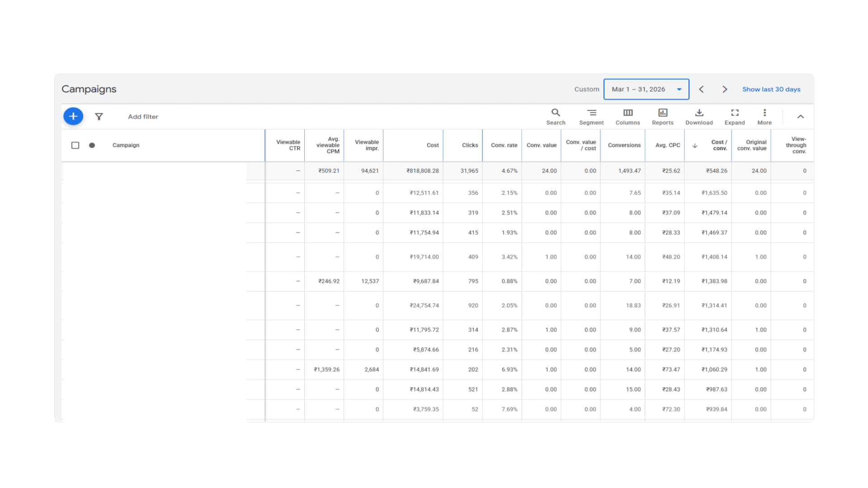Sort by Viewable CTR column
Viewport: 868px width, 488px height.
pos(288,145)
